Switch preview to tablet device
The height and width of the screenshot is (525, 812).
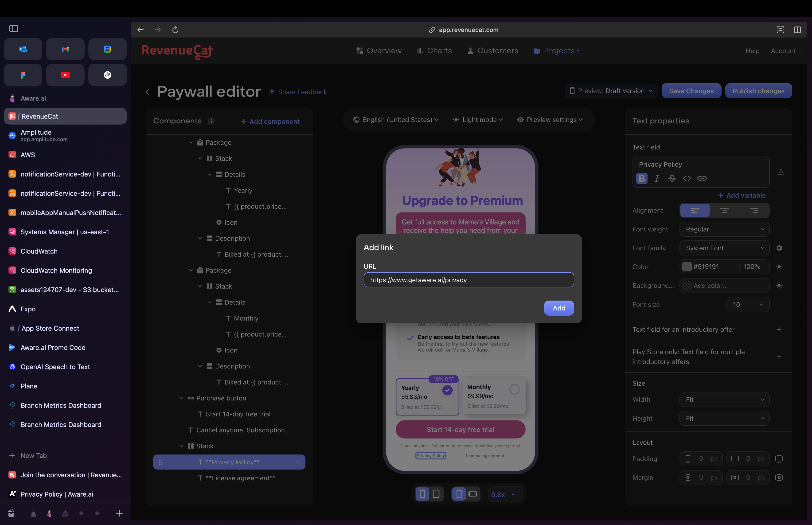436,494
